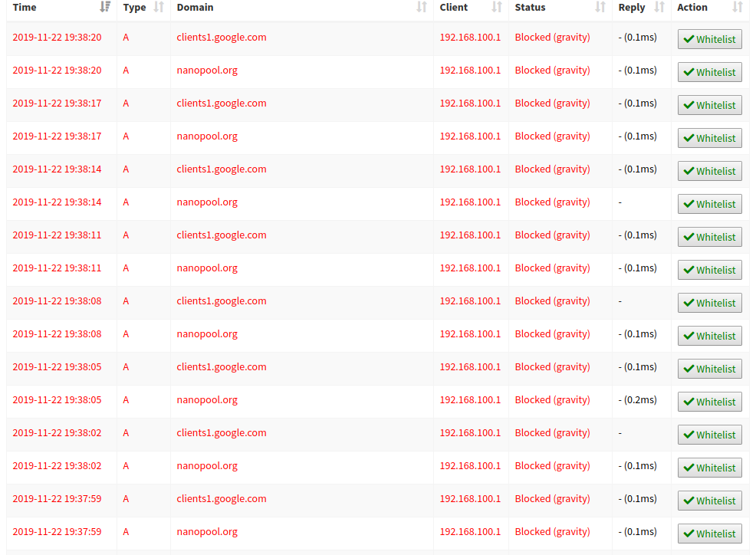Click nanopool.org domain in 19:38:17 row
This screenshot has width=756, height=555.
pos(207,136)
